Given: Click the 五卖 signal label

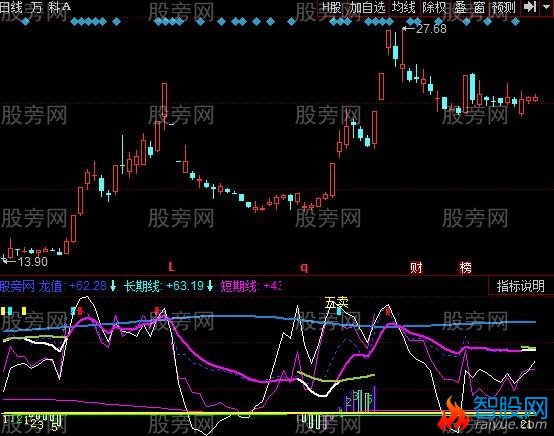Looking at the screenshot, I should click(x=336, y=302).
